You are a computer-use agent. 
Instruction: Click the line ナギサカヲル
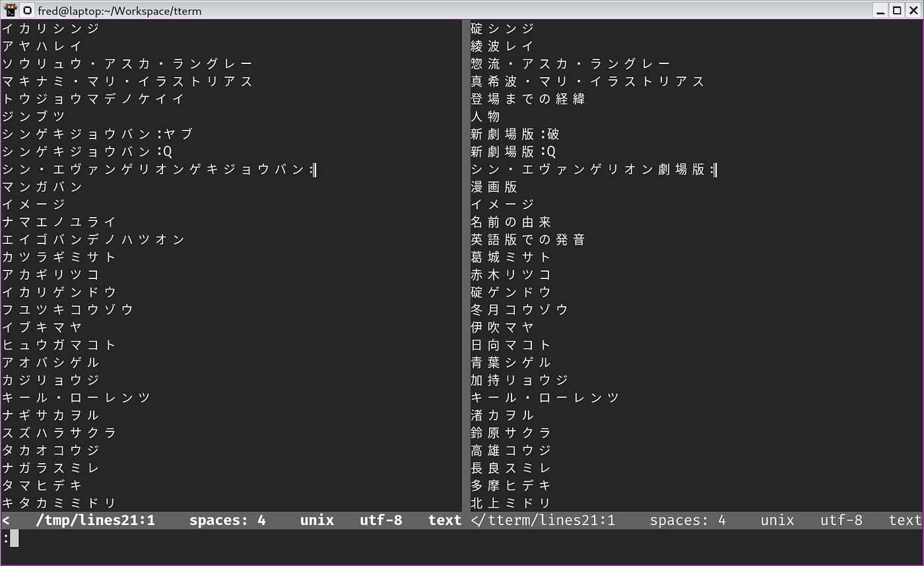point(50,415)
